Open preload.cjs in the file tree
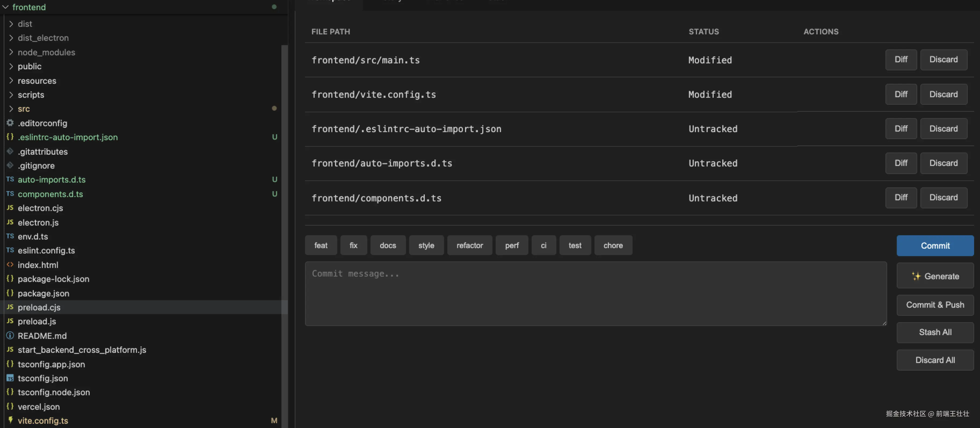This screenshot has height=428, width=980. click(x=39, y=307)
